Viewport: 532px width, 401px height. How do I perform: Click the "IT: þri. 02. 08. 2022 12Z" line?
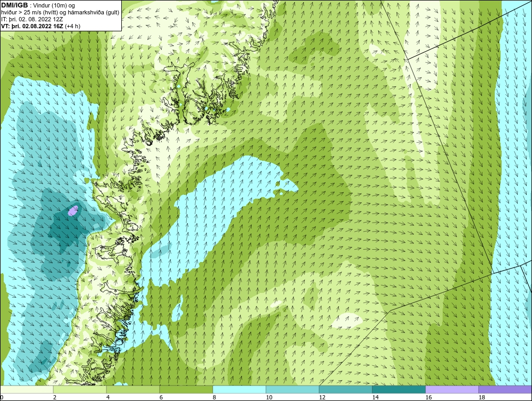pos(32,19)
